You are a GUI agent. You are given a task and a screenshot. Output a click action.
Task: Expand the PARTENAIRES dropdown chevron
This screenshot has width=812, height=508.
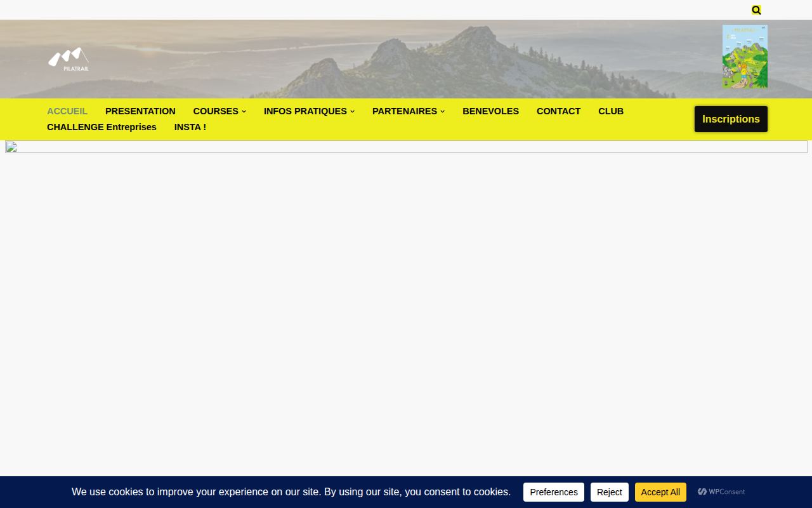442,112
